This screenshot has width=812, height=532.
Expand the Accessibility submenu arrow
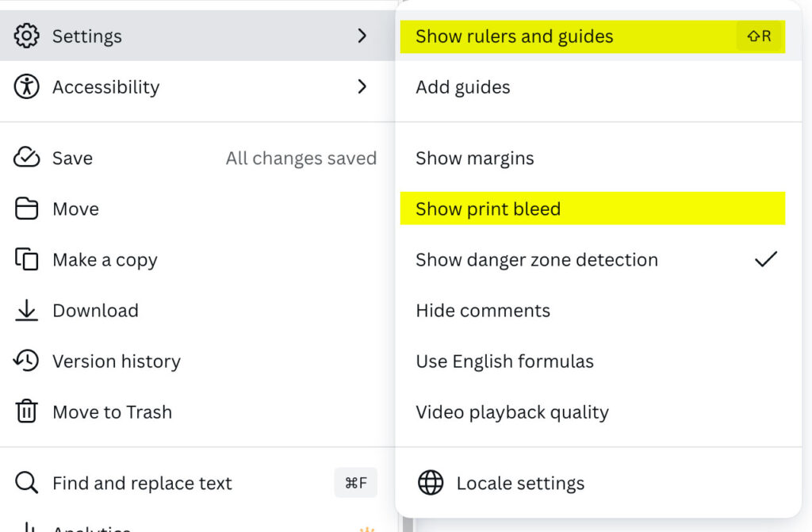coord(362,86)
